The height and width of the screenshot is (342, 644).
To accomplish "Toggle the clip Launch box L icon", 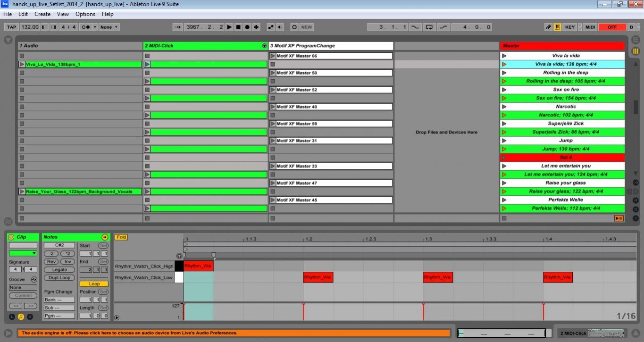I will (12, 317).
